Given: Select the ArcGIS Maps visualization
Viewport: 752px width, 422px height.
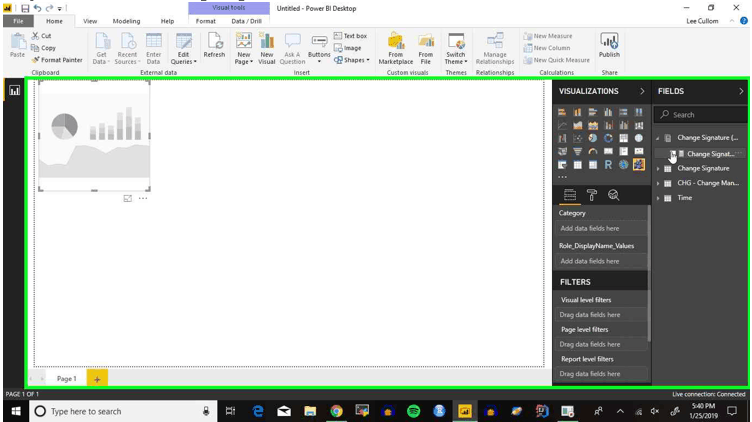Looking at the screenshot, I should coord(623,165).
